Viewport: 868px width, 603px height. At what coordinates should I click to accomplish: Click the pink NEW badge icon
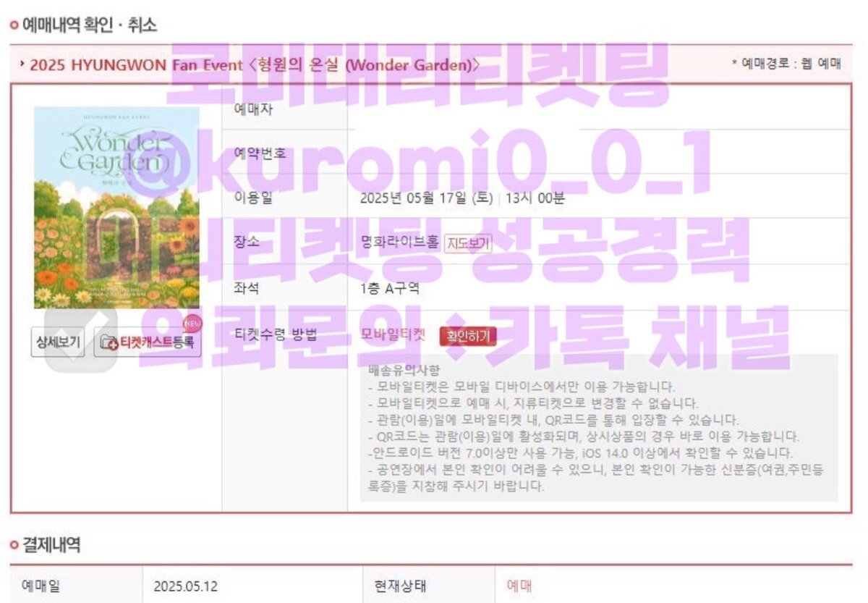(192, 322)
